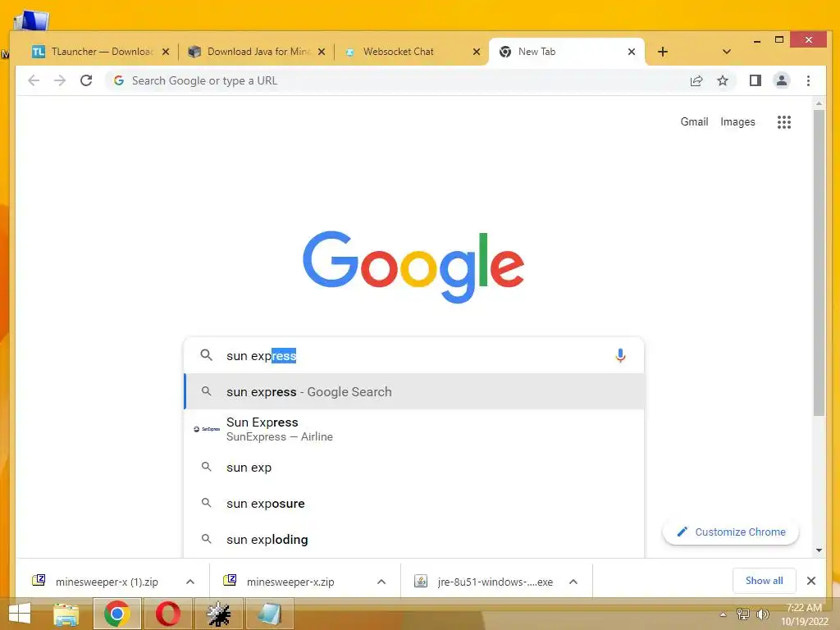This screenshot has height=630, width=840.
Task: Close the TLauncher tab
Action: [166, 52]
